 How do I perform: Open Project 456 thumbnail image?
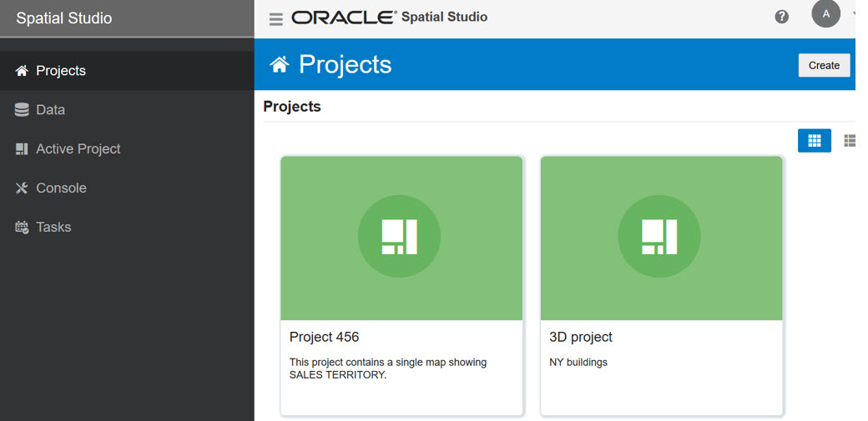401,238
